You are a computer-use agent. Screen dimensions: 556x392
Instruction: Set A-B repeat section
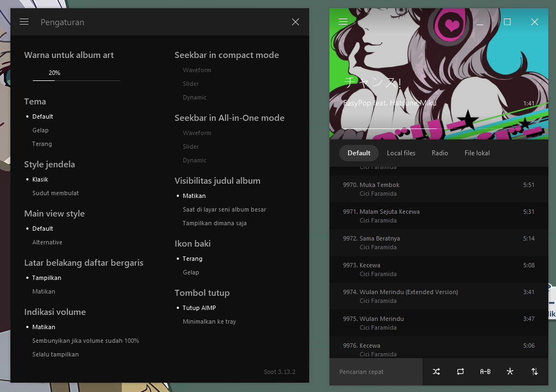tap(485, 371)
